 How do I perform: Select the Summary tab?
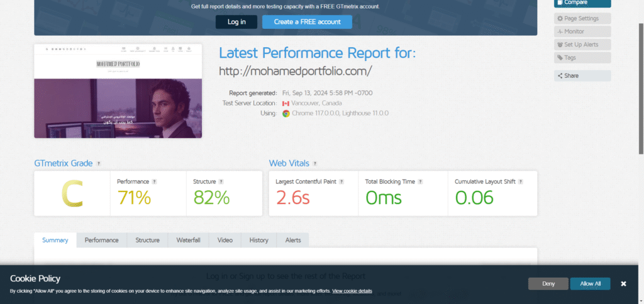[x=55, y=241]
